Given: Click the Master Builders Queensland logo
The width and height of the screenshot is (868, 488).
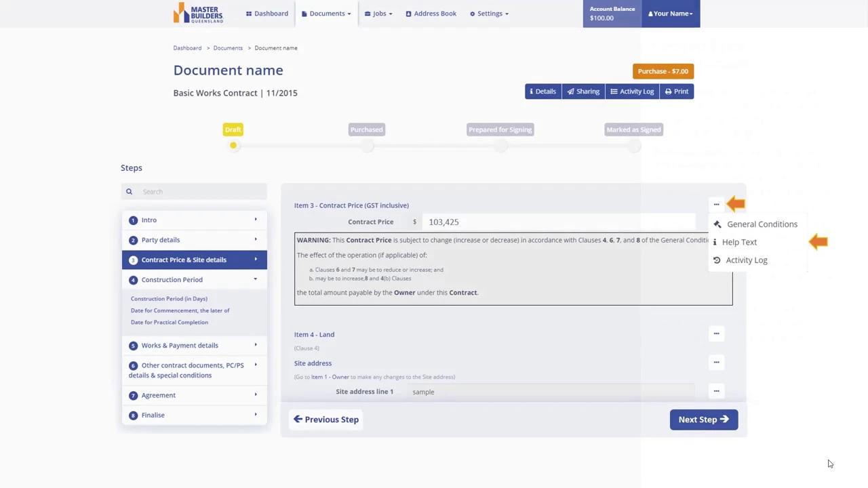Looking at the screenshot, I should [x=198, y=13].
